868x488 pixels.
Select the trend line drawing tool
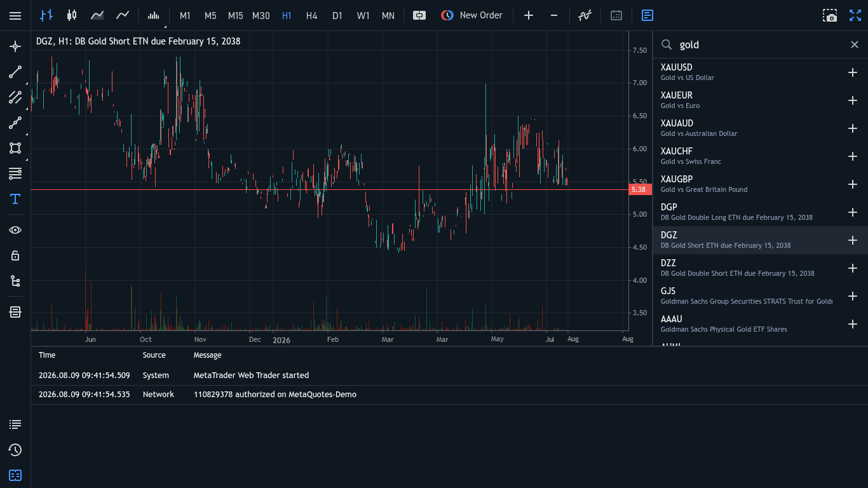(x=15, y=72)
